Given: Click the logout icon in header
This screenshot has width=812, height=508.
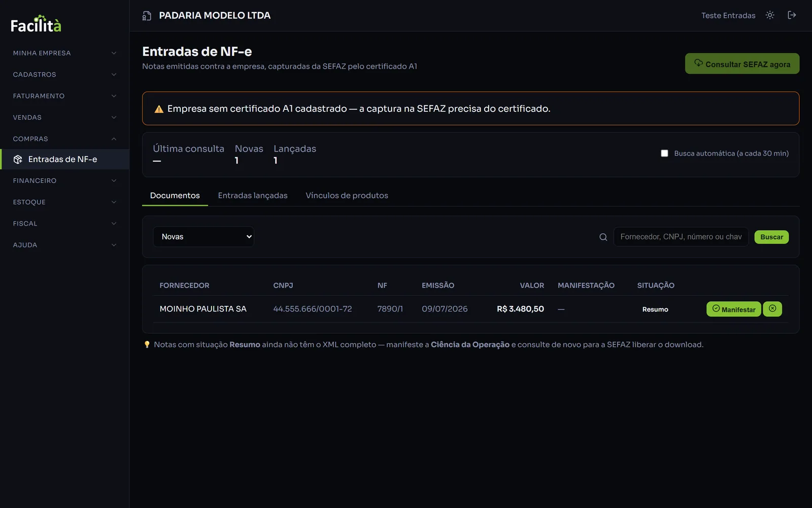Looking at the screenshot, I should pyautogui.click(x=792, y=15).
